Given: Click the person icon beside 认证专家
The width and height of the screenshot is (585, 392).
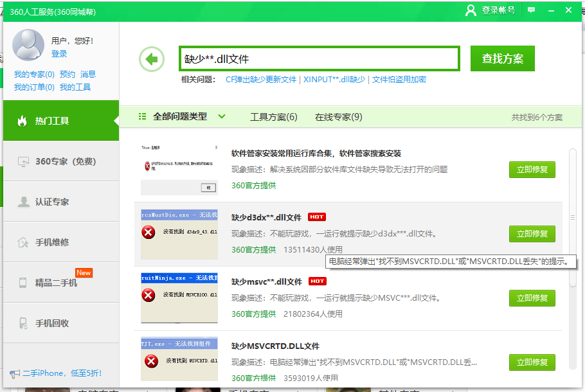Looking at the screenshot, I should pyautogui.click(x=23, y=202).
